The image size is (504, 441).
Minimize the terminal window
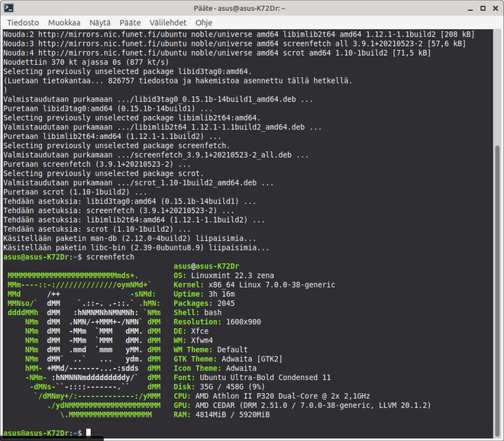click(x=470, y=8)
